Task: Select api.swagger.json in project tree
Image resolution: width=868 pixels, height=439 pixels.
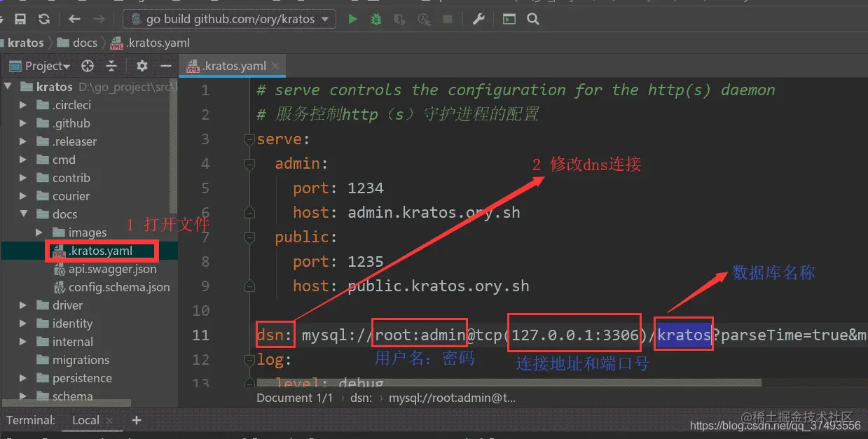Action: pyautogui.click(x=105, y=269)
